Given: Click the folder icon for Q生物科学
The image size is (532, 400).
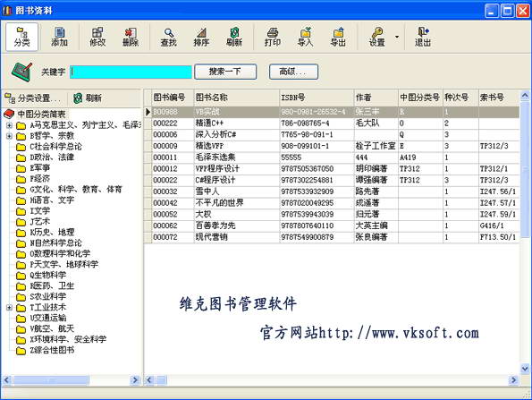Looking at the screenshot, I should coord(21,276).
